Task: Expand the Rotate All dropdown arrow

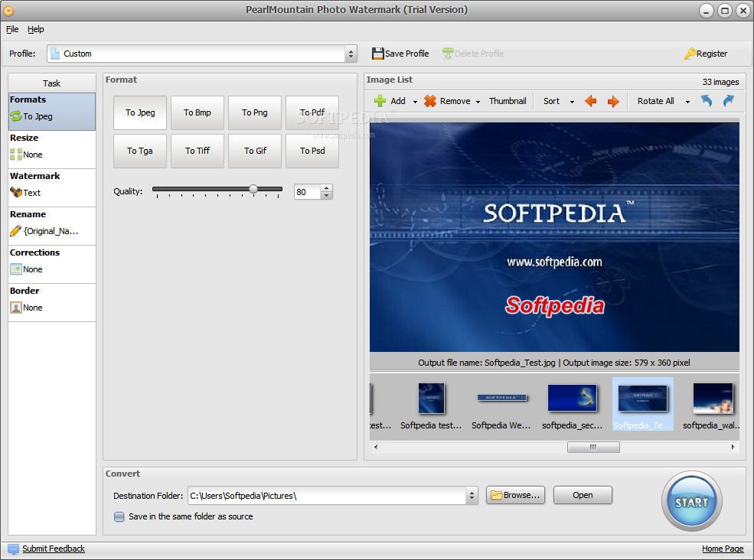Action: tap(687, 102)
